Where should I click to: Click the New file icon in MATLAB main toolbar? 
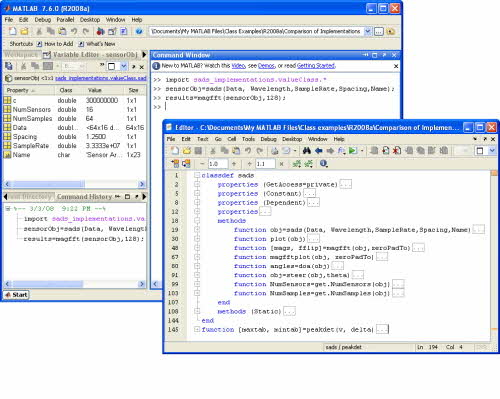click(x=13, y=31)
